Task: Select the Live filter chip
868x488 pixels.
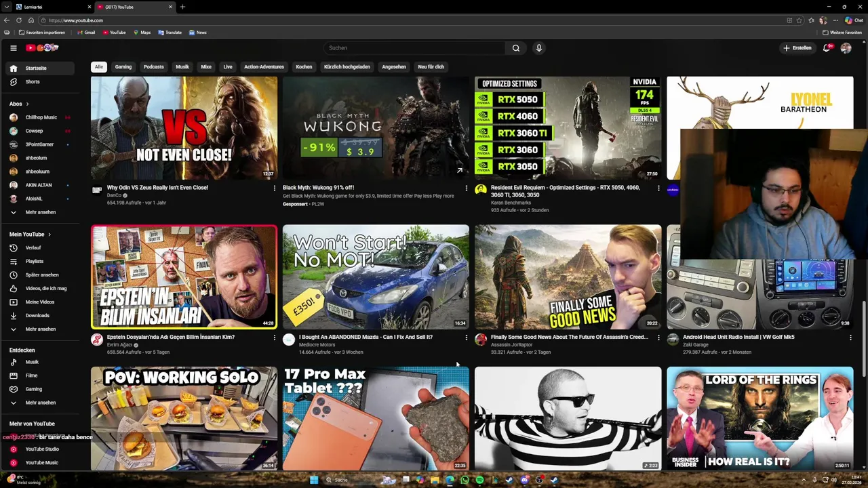Action: pos(228,67)
